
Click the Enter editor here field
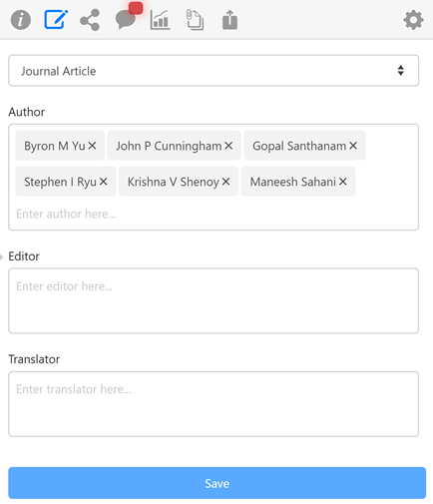point(214,300)
